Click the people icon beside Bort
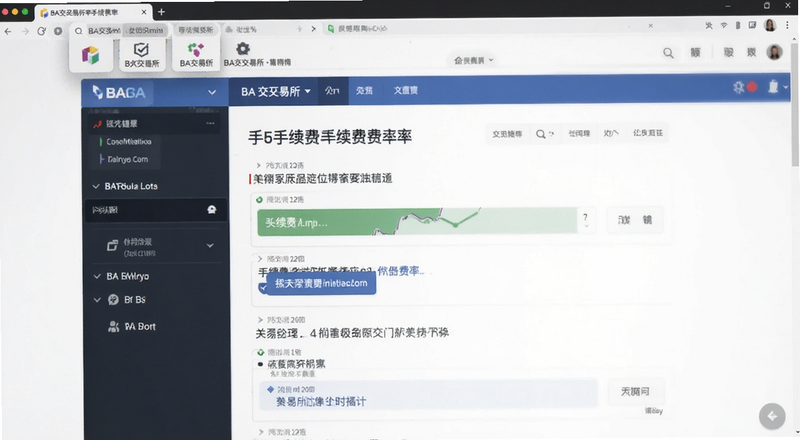The image size is (800, 440). point(113,327)
